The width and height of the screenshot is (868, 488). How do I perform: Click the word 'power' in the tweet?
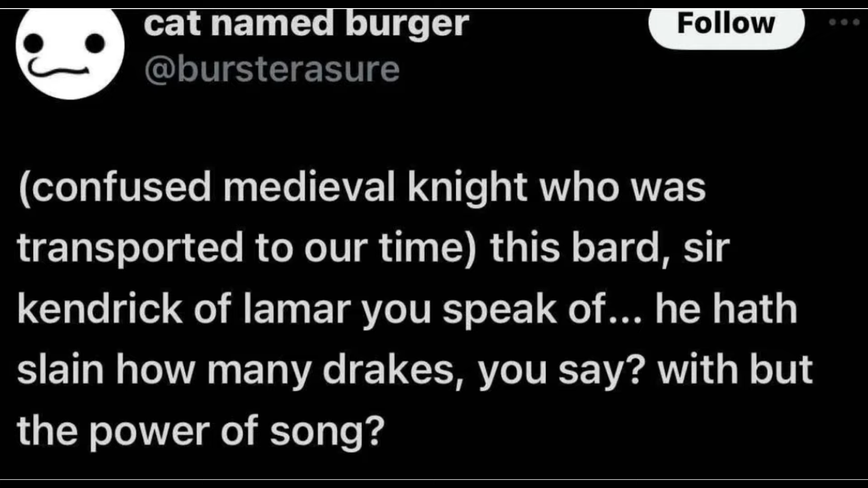click(149, 432)
